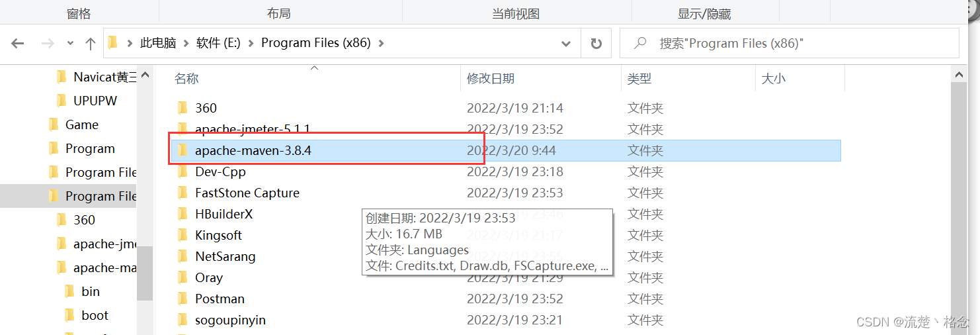Select the sogoupinyin folder icon
The image size is (980, 335).
183,320
